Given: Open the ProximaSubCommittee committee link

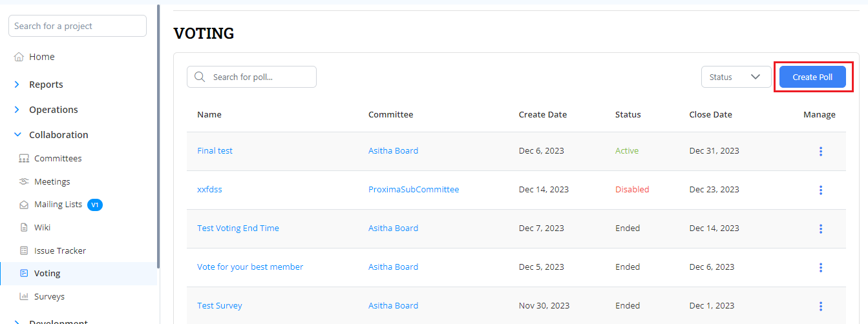Looking at the screenshot, I should click(413, 190).
